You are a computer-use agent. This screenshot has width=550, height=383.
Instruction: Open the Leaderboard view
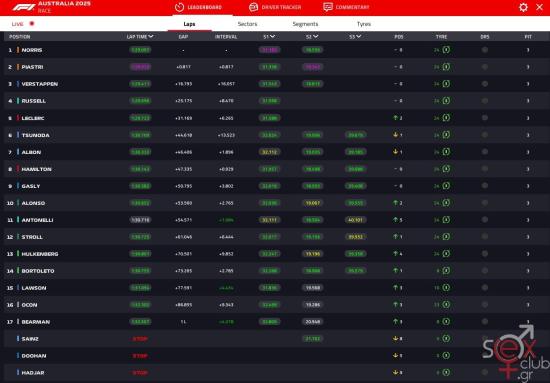pyautogui.click(x=199, y=7)
